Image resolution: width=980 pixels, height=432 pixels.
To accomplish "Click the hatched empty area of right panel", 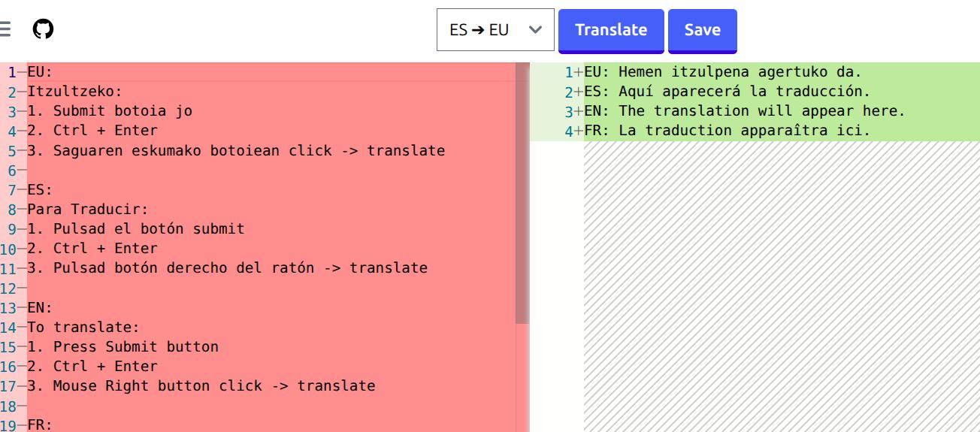I will point(782,285).
